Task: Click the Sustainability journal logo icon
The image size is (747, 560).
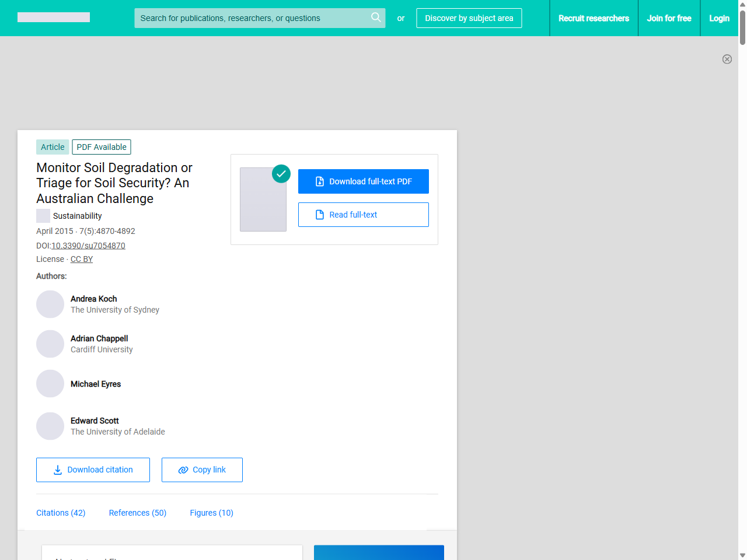Action: tap(43, 216)
